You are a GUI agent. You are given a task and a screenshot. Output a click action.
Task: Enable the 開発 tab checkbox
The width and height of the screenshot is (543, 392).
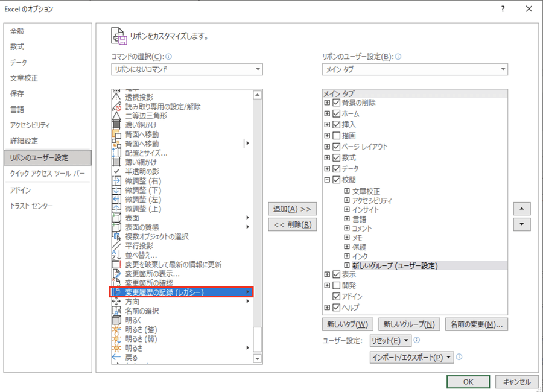[336, 285]
